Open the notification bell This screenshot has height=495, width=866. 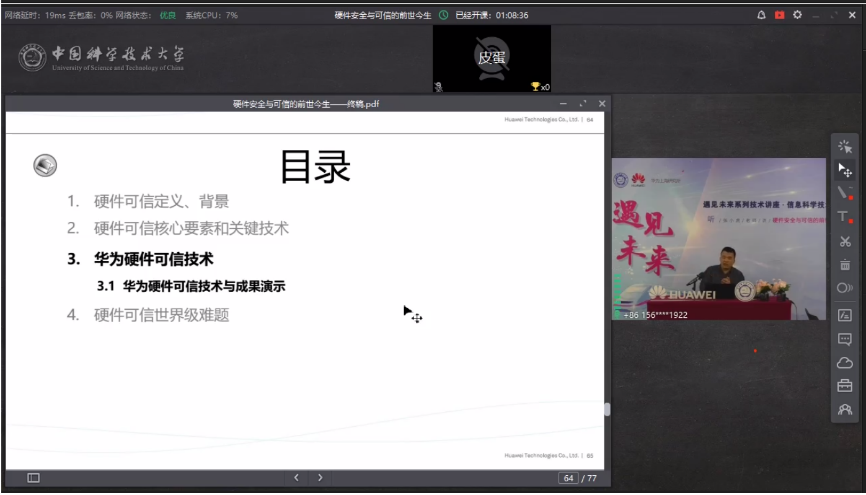761,15
